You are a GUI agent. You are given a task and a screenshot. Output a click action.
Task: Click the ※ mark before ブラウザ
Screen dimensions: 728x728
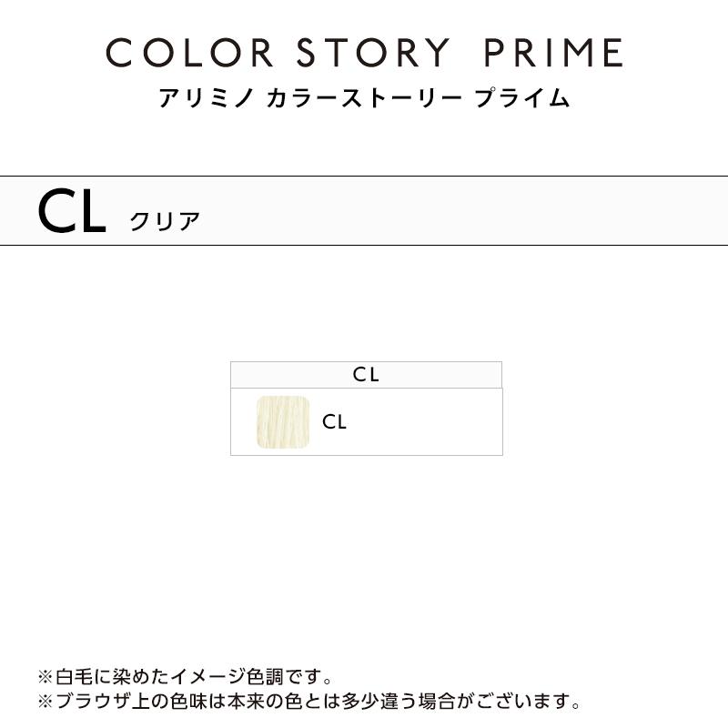pyautogui.click(x=45, y=702)
